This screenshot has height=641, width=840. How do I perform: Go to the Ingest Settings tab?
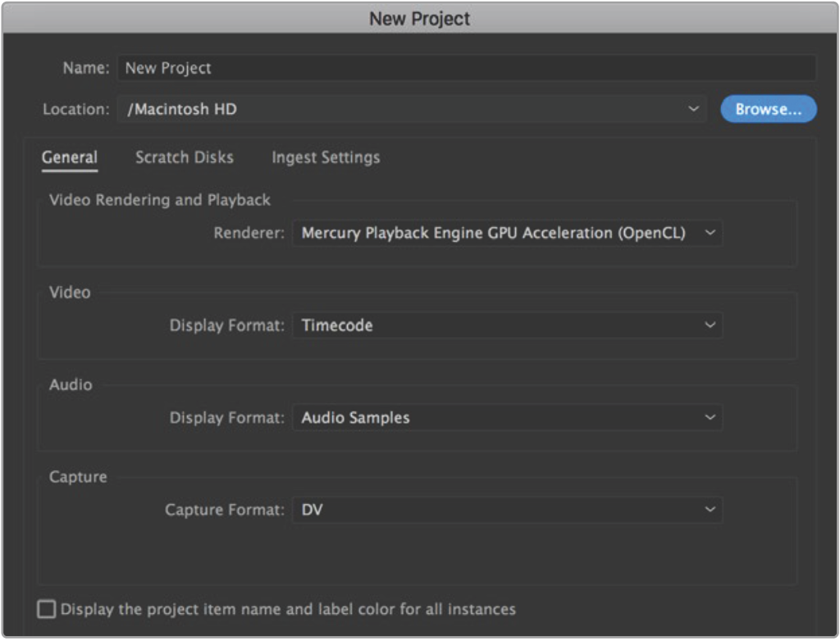click(326, 157)
